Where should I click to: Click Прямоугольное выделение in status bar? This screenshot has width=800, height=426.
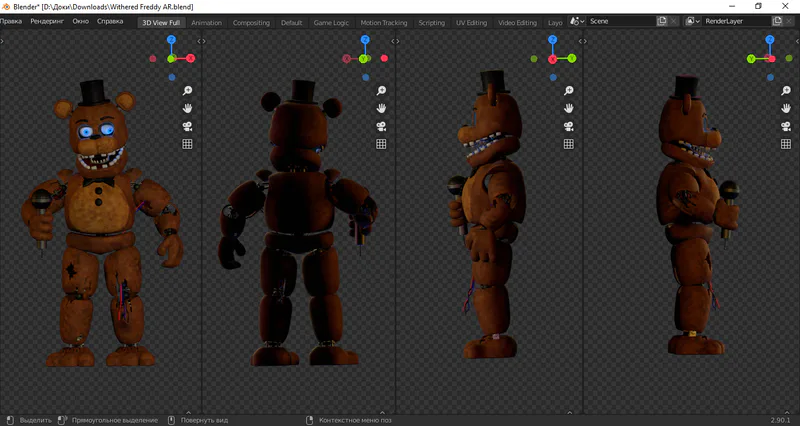(115, 420)
